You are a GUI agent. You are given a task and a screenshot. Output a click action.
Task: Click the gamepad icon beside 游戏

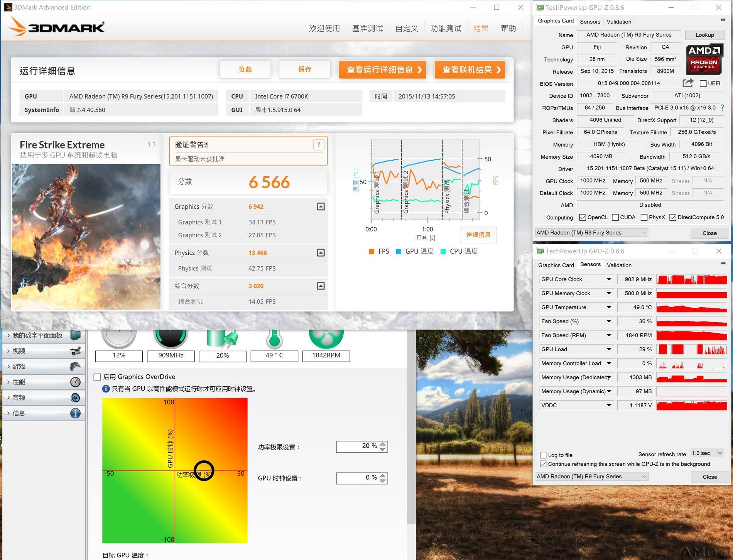(76, 366)
